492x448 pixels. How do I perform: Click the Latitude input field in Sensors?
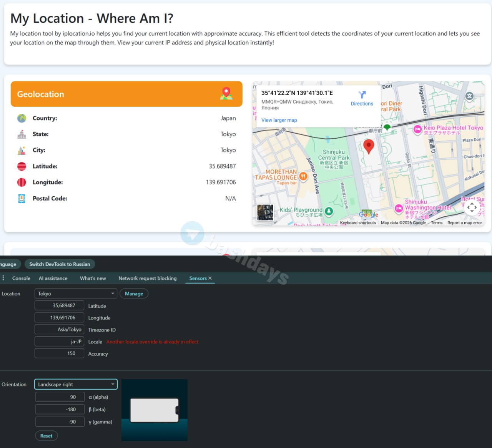[59, 305]
